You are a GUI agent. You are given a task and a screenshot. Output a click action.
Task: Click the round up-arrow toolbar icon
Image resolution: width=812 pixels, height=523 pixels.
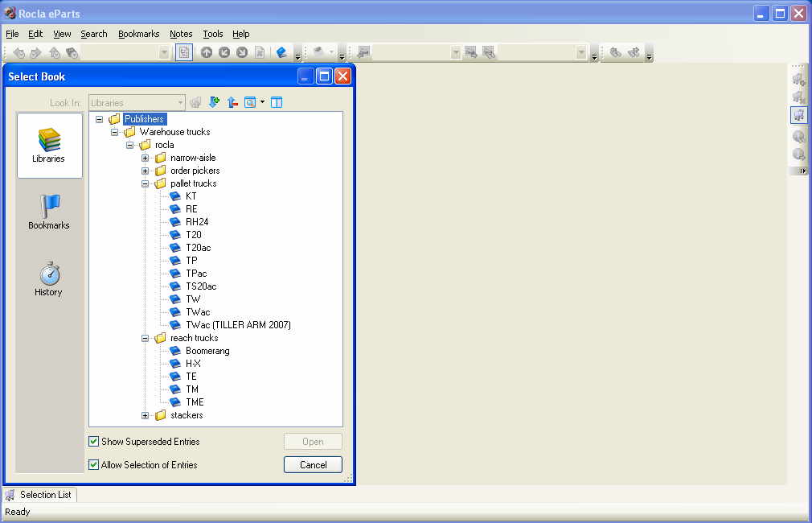207,52
